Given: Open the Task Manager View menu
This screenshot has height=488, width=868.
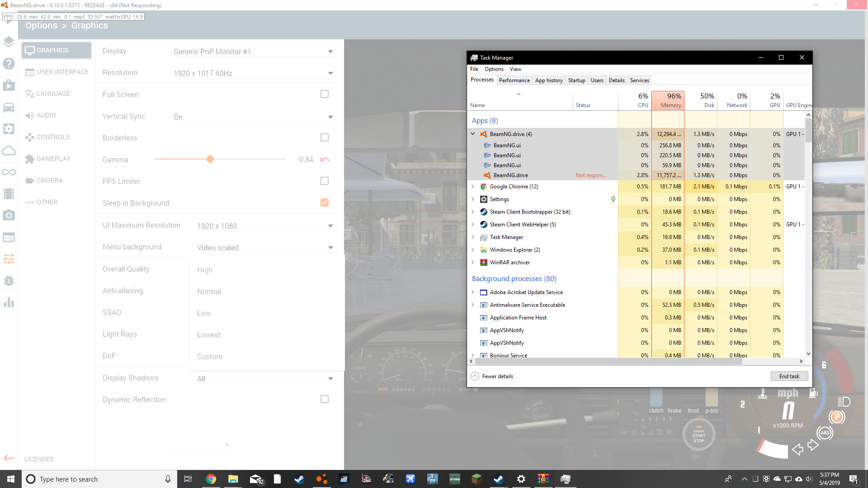Looking at the screenshot, I should 515,69.
